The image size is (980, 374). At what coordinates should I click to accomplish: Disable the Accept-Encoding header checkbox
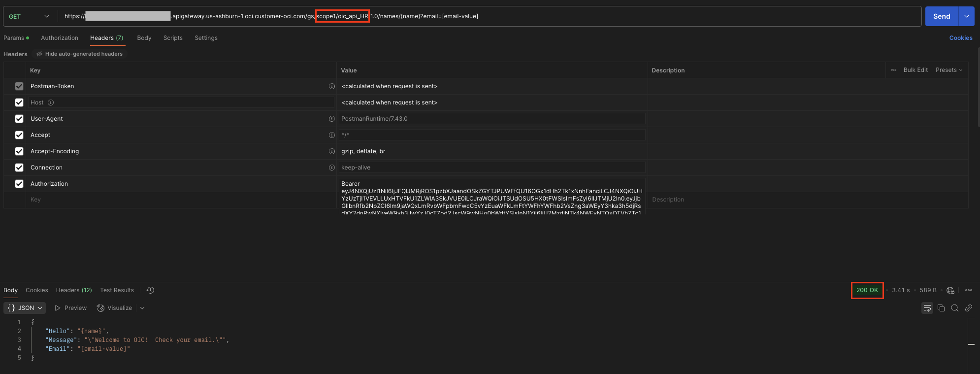point(19,151)
